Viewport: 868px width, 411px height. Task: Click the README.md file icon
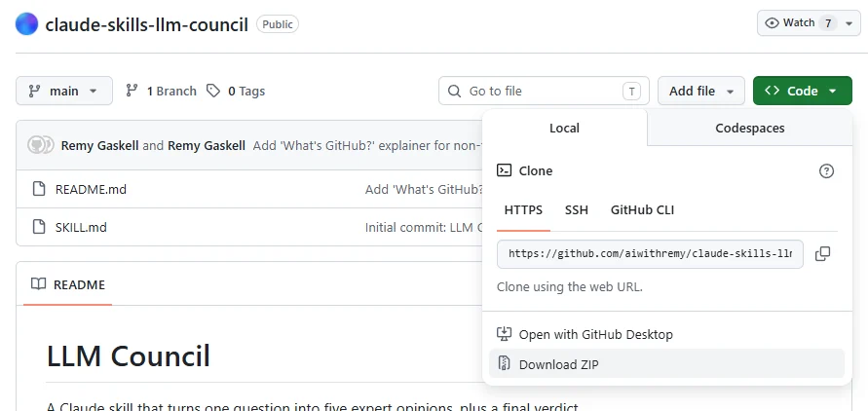(x=39, y=189)
